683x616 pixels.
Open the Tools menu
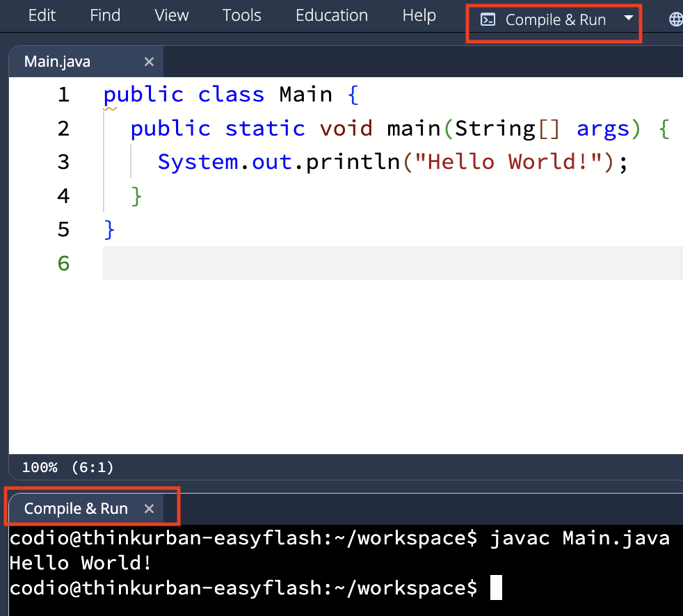click(x=241, y=15)
